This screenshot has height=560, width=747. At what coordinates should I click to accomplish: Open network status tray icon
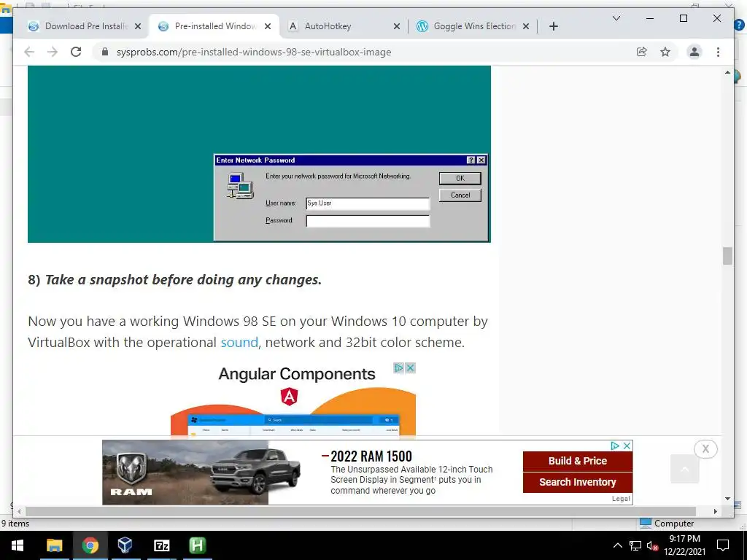(635, 545)
